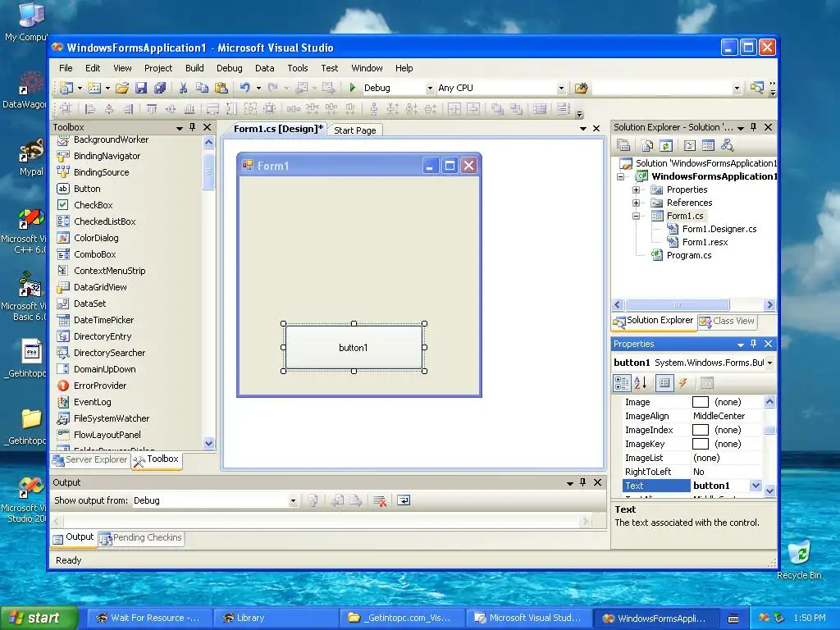Start debugging with the green play icon
840x630 pixels.
coord(353,87)
